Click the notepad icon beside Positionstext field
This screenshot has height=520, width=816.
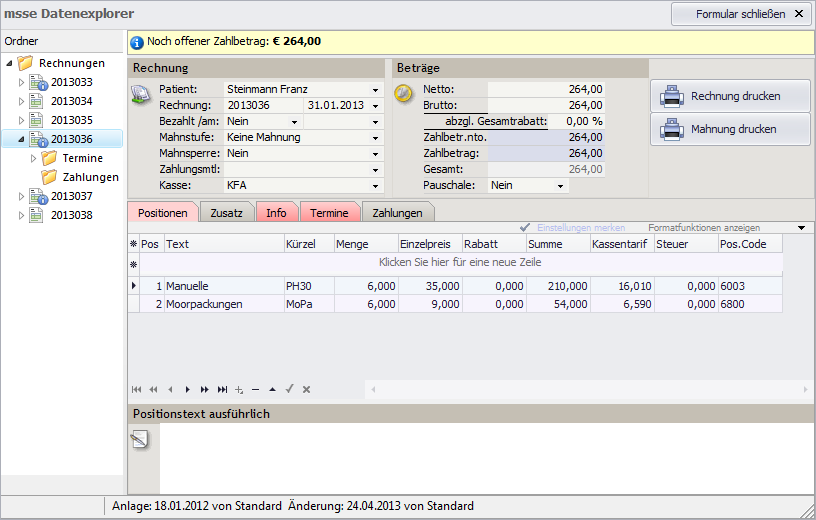point(139,439)
